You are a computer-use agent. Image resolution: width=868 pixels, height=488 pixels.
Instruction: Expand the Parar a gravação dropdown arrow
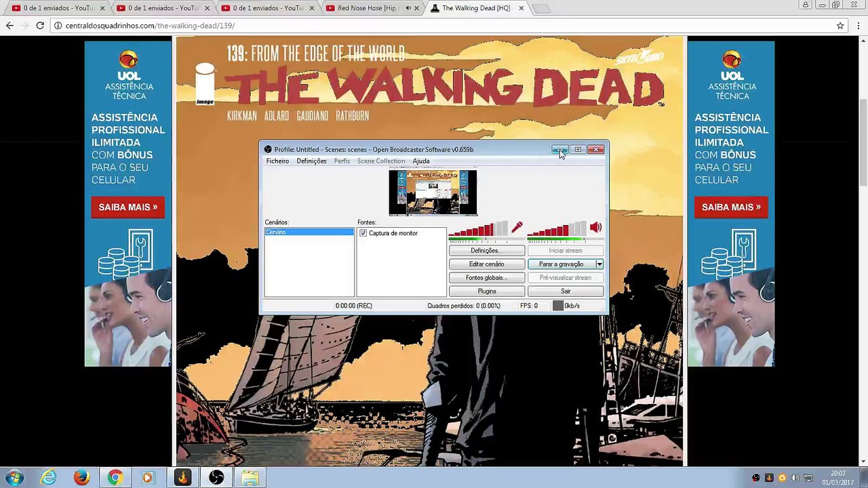[x=599, y=264]
